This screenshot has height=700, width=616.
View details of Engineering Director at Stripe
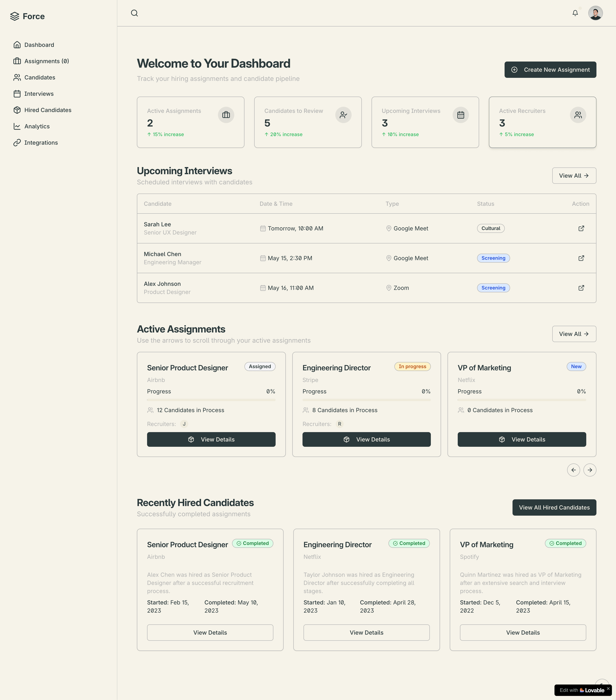point(366,439)
